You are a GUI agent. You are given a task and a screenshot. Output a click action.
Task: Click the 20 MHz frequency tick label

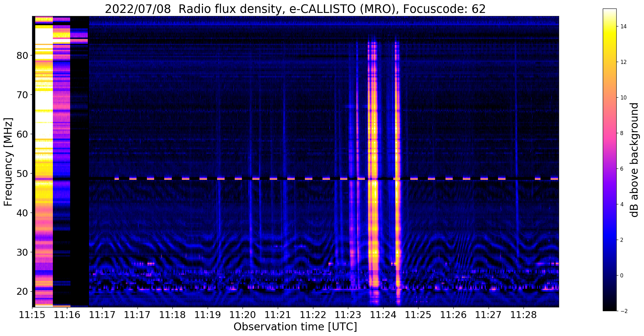[22, 292]
